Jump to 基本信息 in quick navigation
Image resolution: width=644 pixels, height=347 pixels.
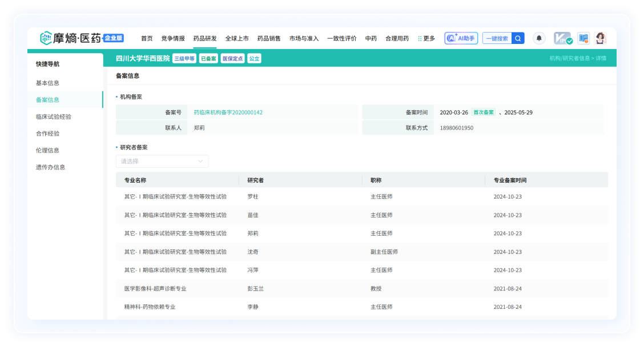47,83
